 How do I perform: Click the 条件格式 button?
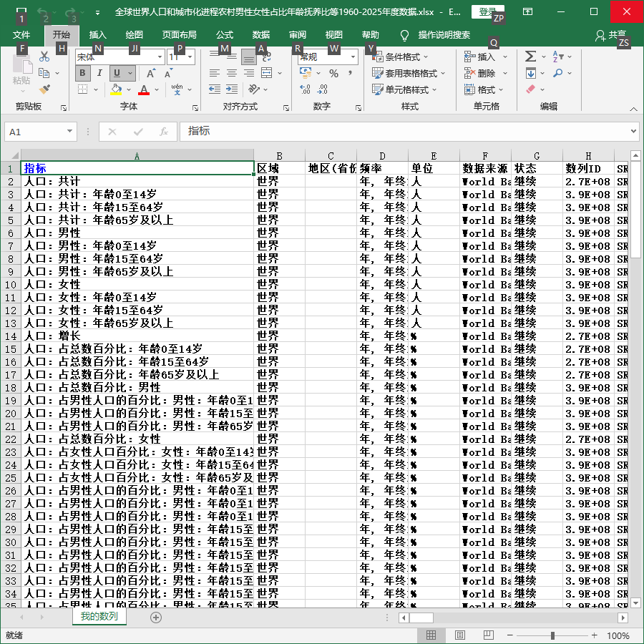(x=401, y=57)
